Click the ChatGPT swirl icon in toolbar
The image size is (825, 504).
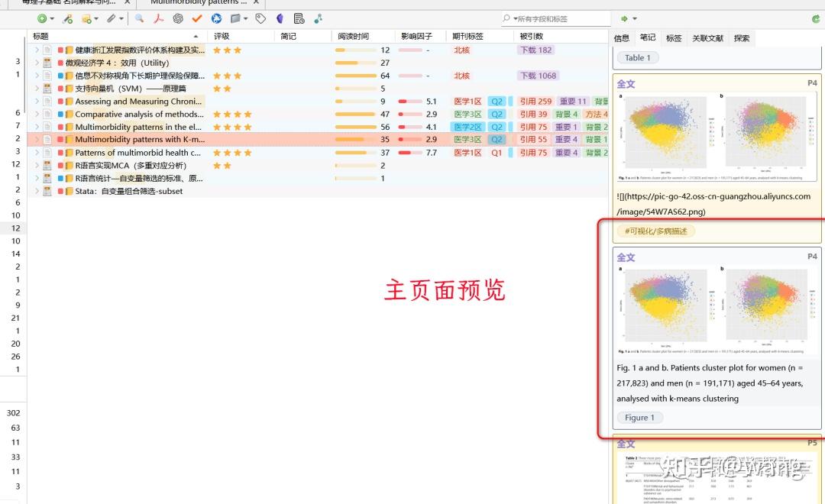178,18
